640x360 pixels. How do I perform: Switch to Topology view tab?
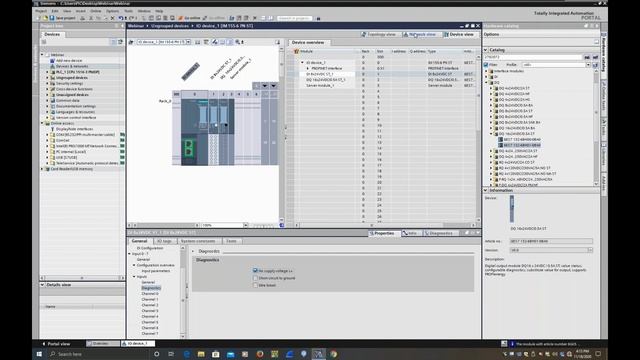379,34
